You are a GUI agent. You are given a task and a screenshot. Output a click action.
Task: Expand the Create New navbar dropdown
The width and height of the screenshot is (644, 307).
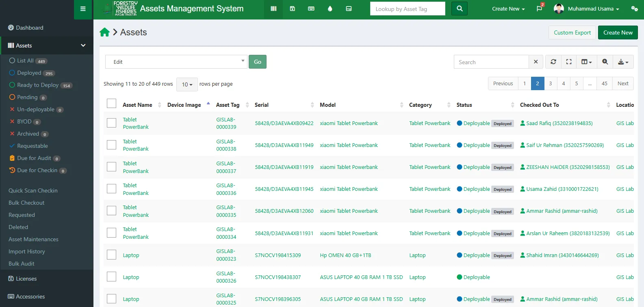tap(508, 9)
